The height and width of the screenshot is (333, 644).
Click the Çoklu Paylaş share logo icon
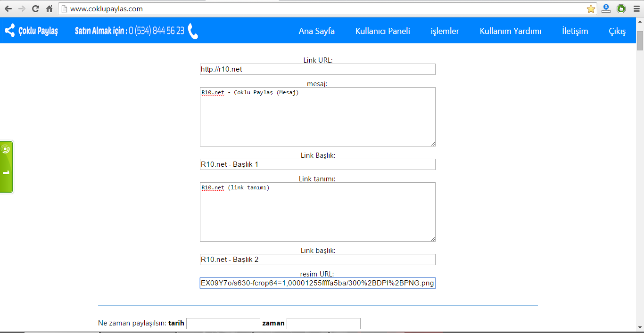(9, 31)
